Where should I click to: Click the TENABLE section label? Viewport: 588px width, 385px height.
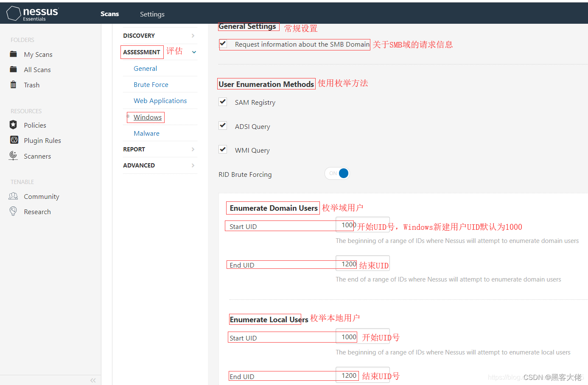(22, 182)
